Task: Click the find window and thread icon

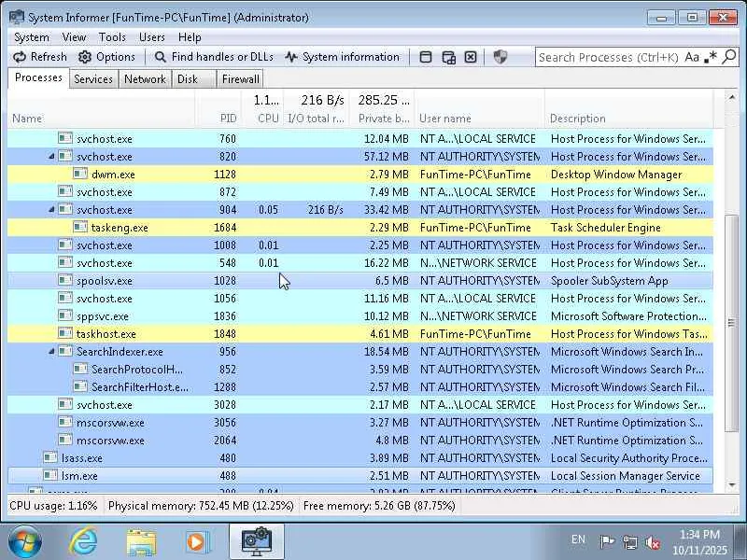Action: point(448,57)
